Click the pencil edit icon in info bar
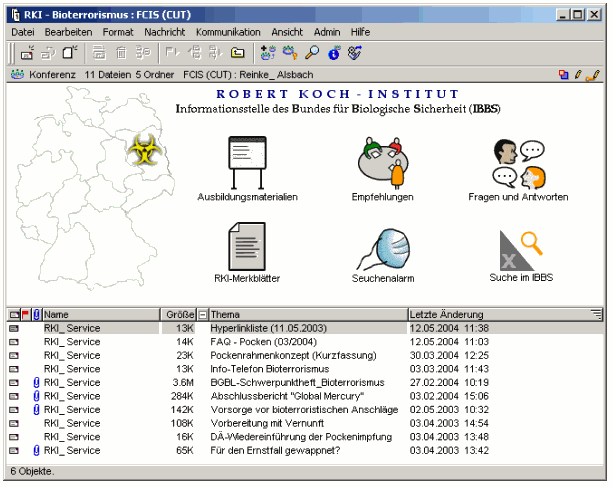Image resolution: width=614 pixels, height=487 pixels. click(578, 74)
